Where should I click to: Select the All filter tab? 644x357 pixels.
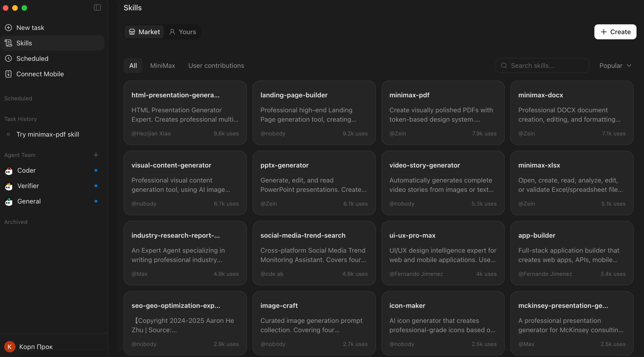pyautogui.click(x=133, y=66)
